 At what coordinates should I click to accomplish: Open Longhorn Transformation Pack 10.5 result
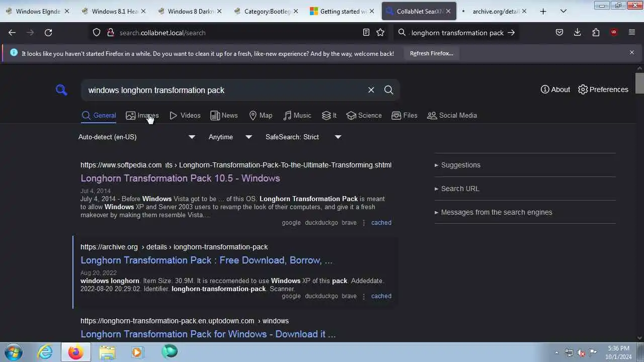(180, 178)
